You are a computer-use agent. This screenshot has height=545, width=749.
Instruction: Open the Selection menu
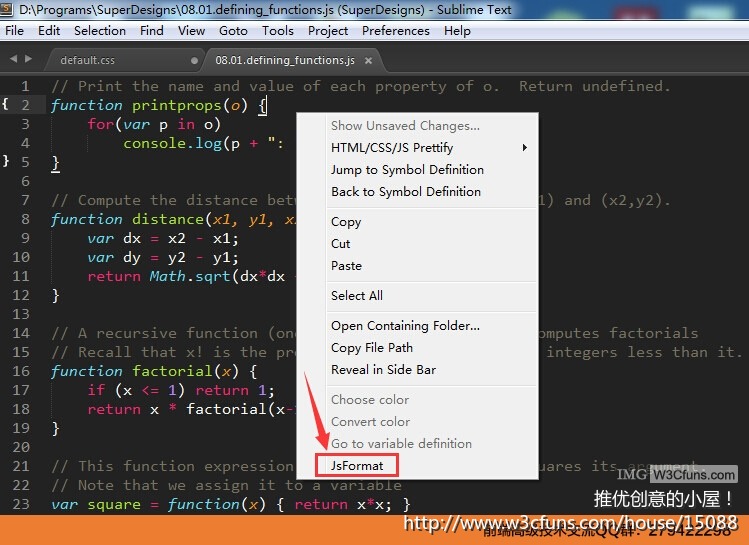point(100,31)
